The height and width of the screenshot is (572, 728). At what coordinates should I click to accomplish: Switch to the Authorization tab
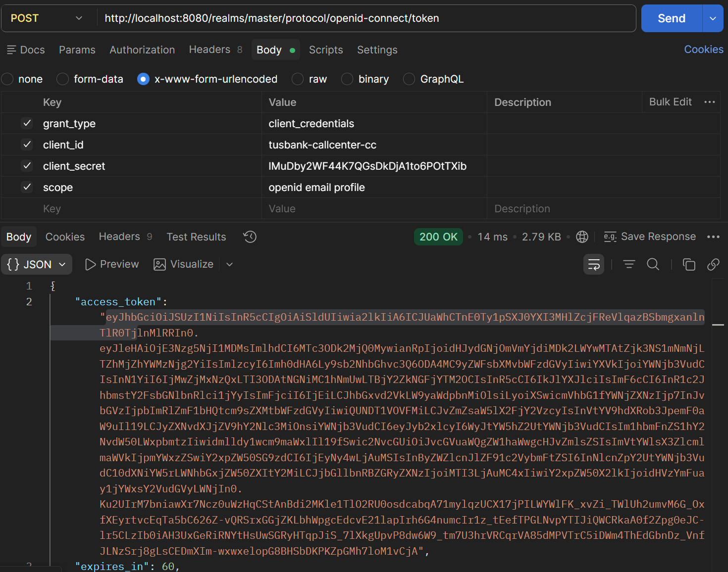click(142, 50)
